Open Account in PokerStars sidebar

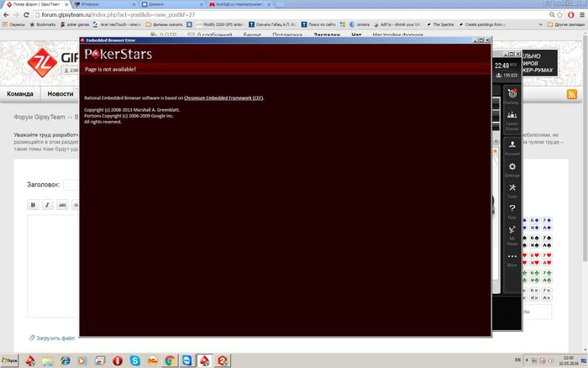pyautogui.click(x=512, y=148)
